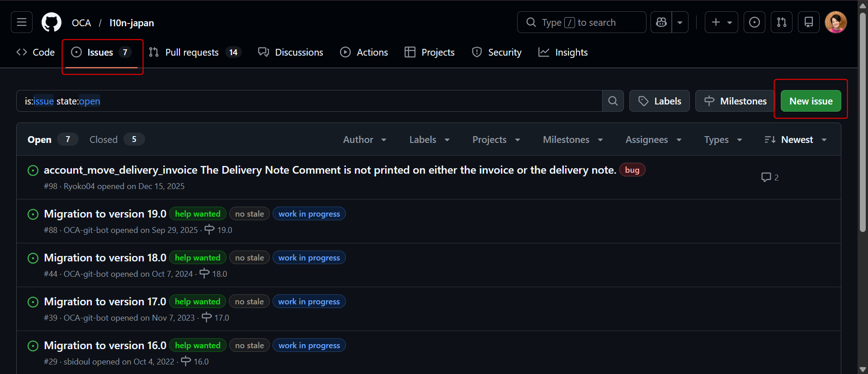Switch to the Projects tab
The height and width of the screenshot is (374, 868).
(429, 52)
